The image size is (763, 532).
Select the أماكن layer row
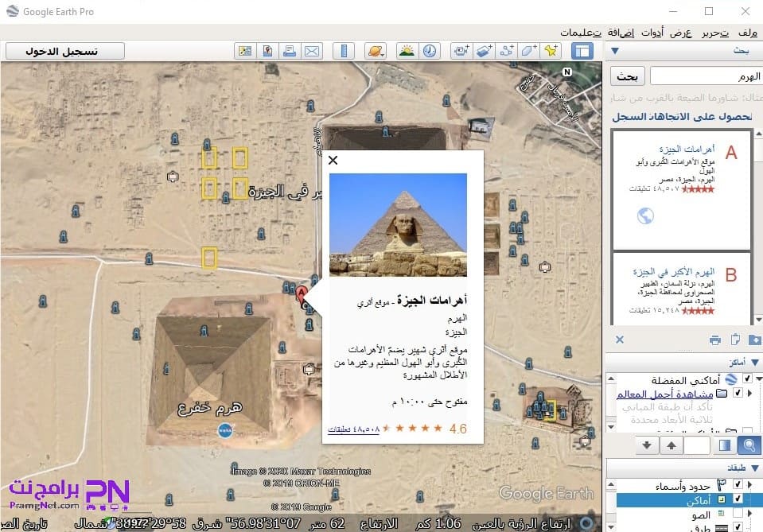[689, 499]
